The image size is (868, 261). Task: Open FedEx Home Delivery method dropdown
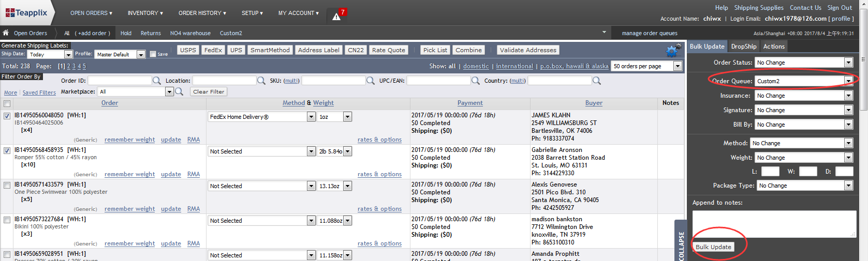(x=261, y=117)
